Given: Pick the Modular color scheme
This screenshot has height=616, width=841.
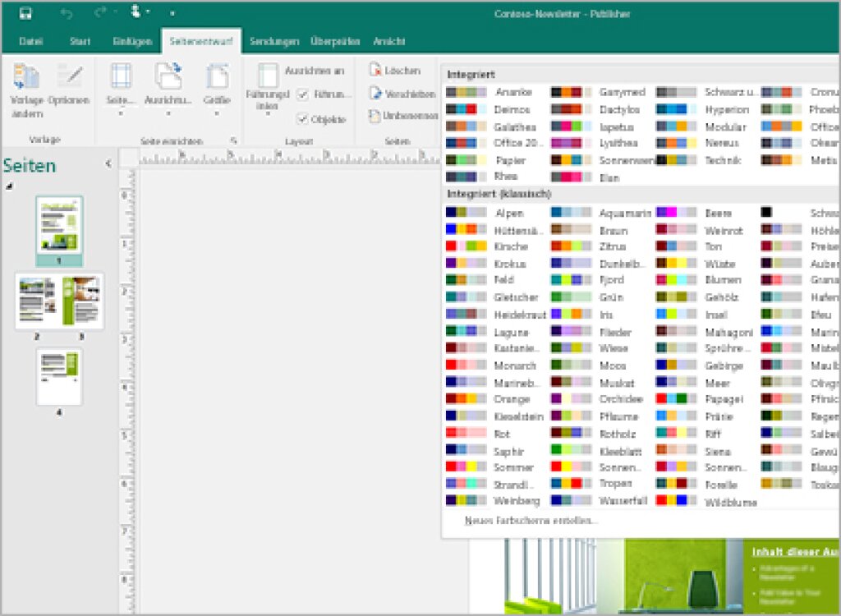Looking at the screenshot, I should pyautogui.click(x=701, y=126).
